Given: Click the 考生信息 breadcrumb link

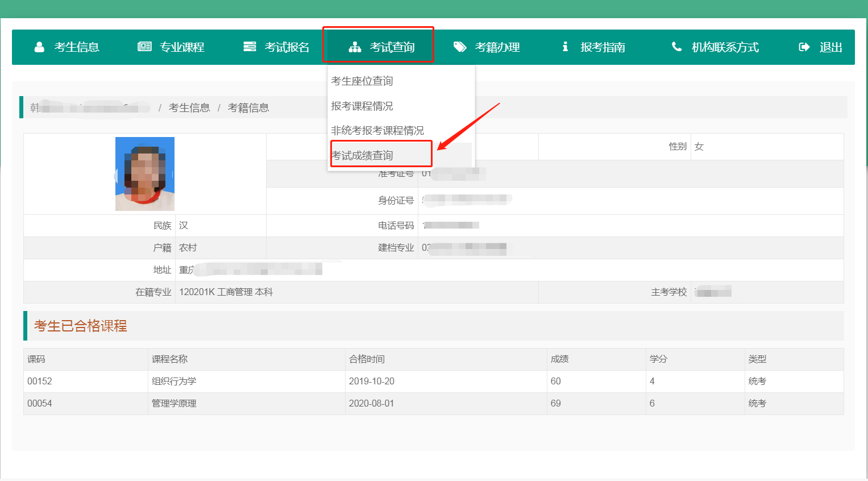Looking at the screenshot, I should pyautogui.click(x=189, y=107).
